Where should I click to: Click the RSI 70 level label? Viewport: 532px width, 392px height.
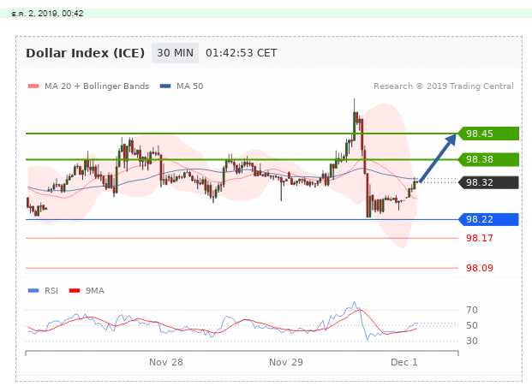pyautogui.click(x=472, y=310)
